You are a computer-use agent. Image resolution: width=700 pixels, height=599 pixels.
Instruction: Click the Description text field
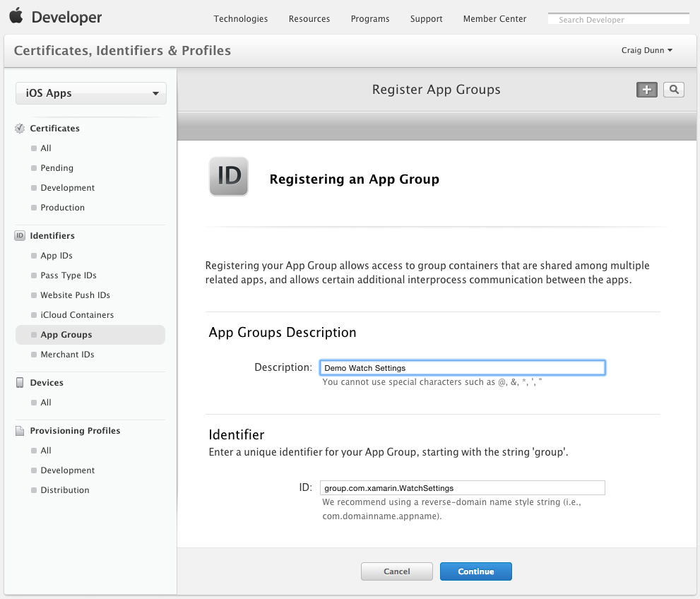click(463, 368)
